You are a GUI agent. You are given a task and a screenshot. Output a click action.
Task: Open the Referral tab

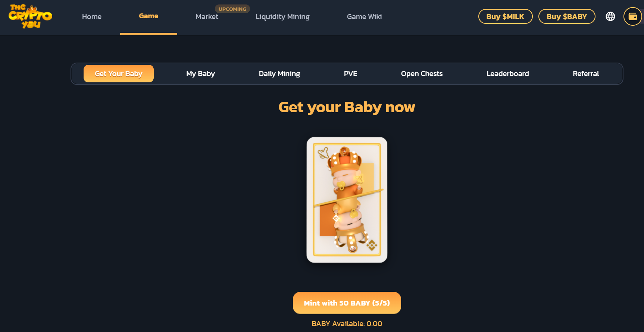click(x=586, y=74)
